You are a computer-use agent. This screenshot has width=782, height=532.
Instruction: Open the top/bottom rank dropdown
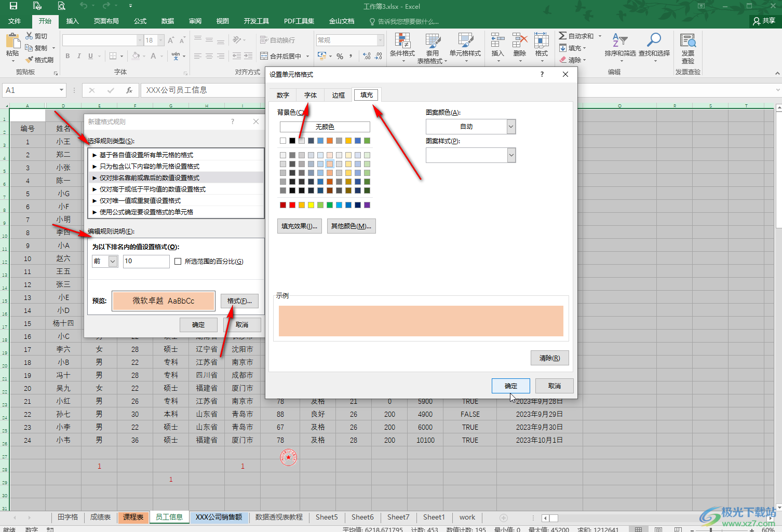pyautogui.click(x=113, y=261)
